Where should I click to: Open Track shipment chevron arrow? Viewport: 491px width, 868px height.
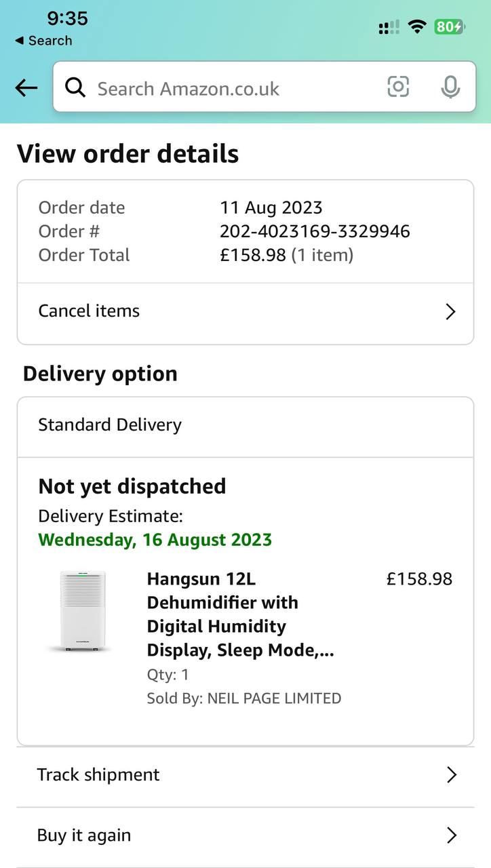coord(452,775)
